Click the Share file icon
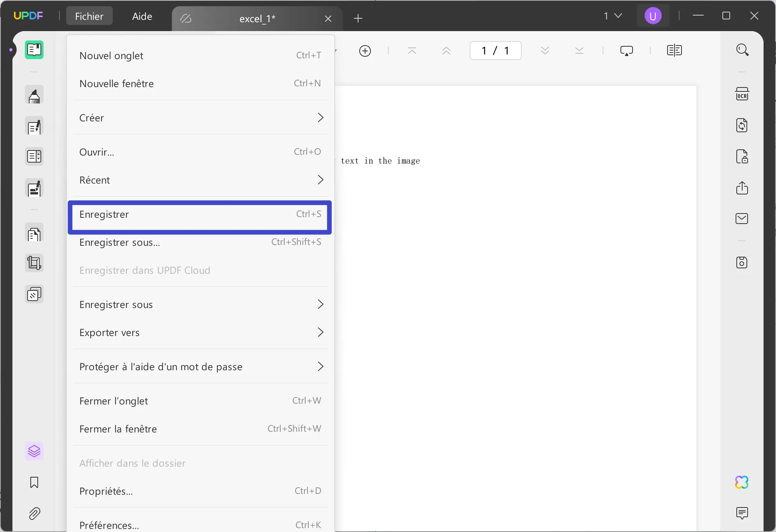776x532 pixels. point(742,187)
